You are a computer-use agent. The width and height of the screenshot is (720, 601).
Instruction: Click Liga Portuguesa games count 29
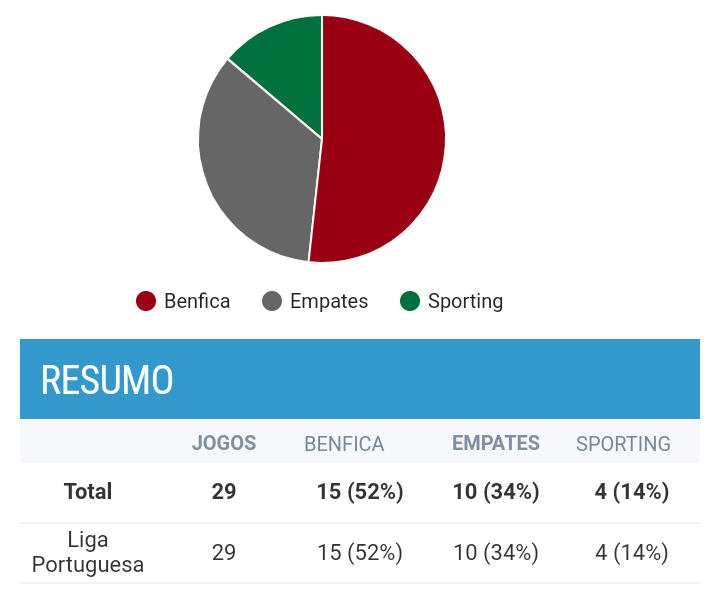pos(224,552)
